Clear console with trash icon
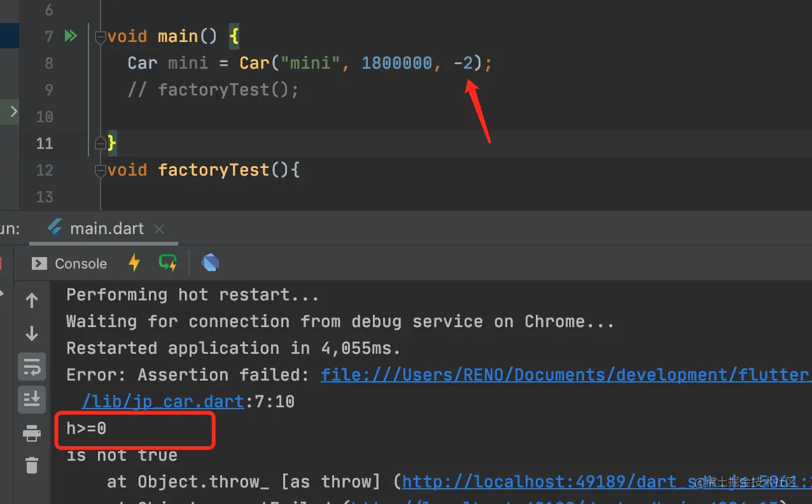 click(32, 465)
